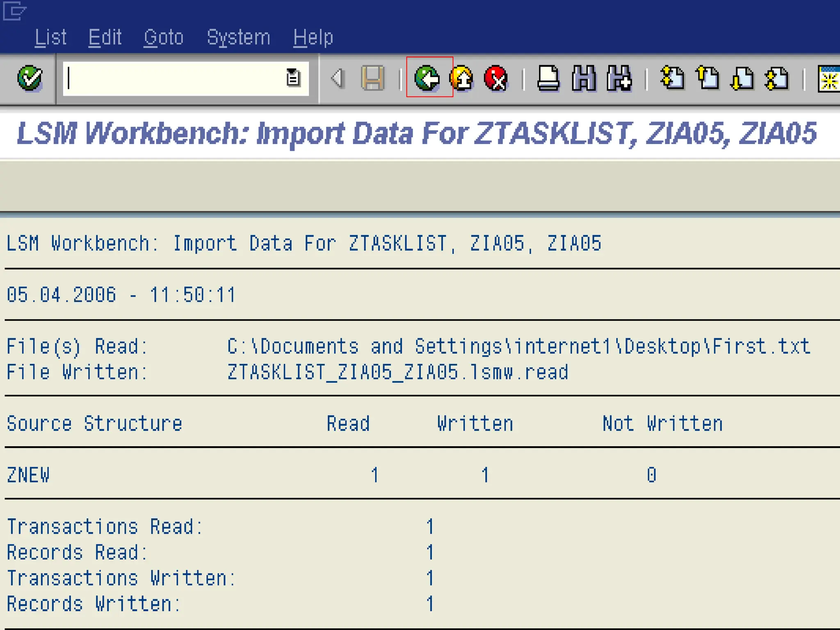Click the red Cancel icon
The width and height of the screenshot is (840, 630).
coord(496,78)
